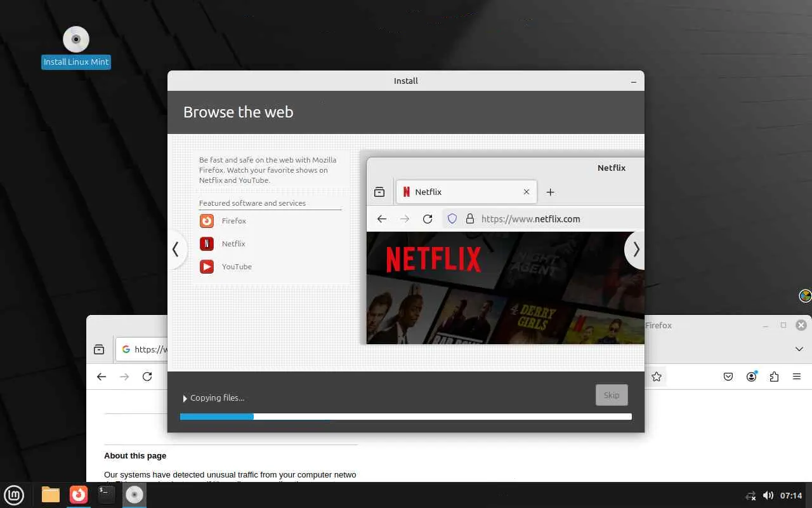812x508 pixels.
Task: Show the previous installer slide
Action: pos(176,250)
